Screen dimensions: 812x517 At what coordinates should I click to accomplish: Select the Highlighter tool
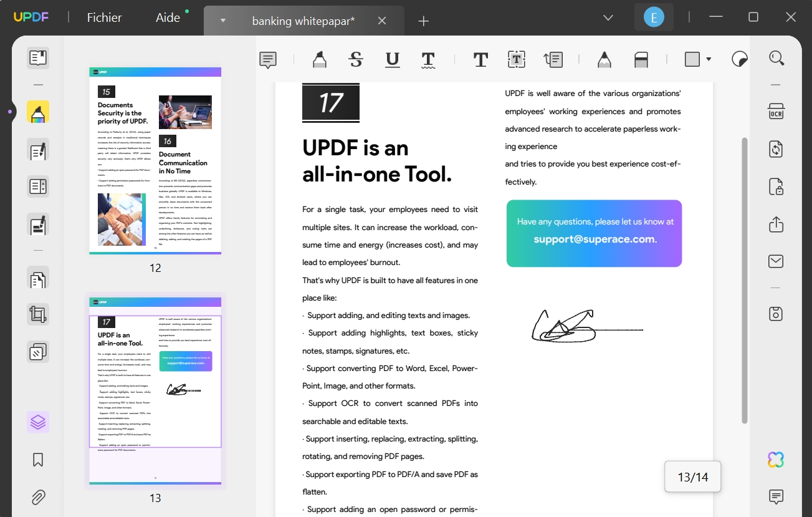pos(319,59)
